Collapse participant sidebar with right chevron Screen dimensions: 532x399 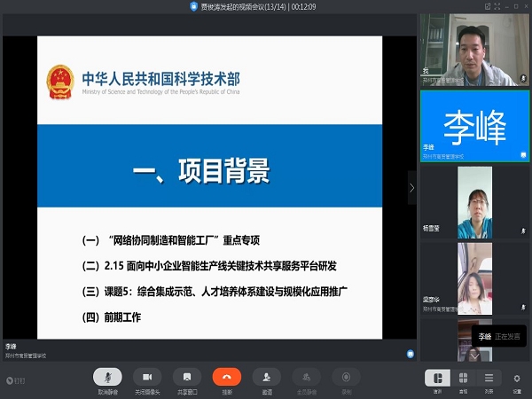(412, 188)
